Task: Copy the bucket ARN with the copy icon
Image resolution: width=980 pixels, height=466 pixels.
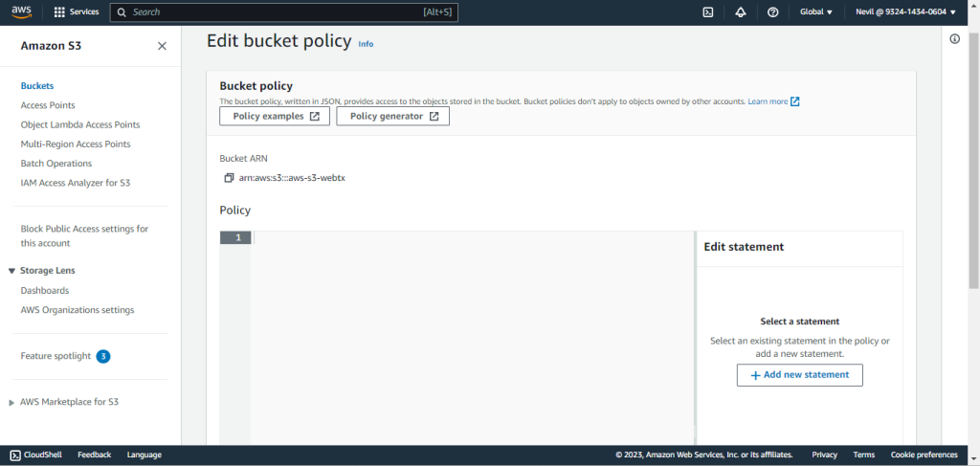Action: pyautogui.click(x=229, y=177)
